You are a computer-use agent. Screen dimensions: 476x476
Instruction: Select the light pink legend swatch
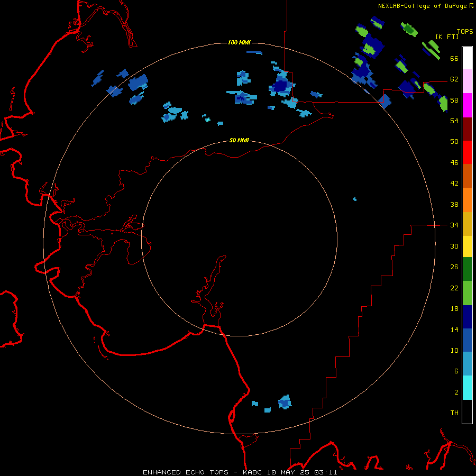(x=467, y=81)
